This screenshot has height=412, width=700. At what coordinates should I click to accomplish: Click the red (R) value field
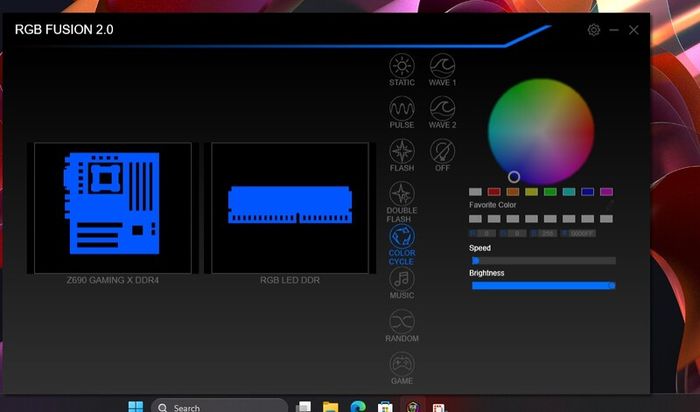pos(486,233)
